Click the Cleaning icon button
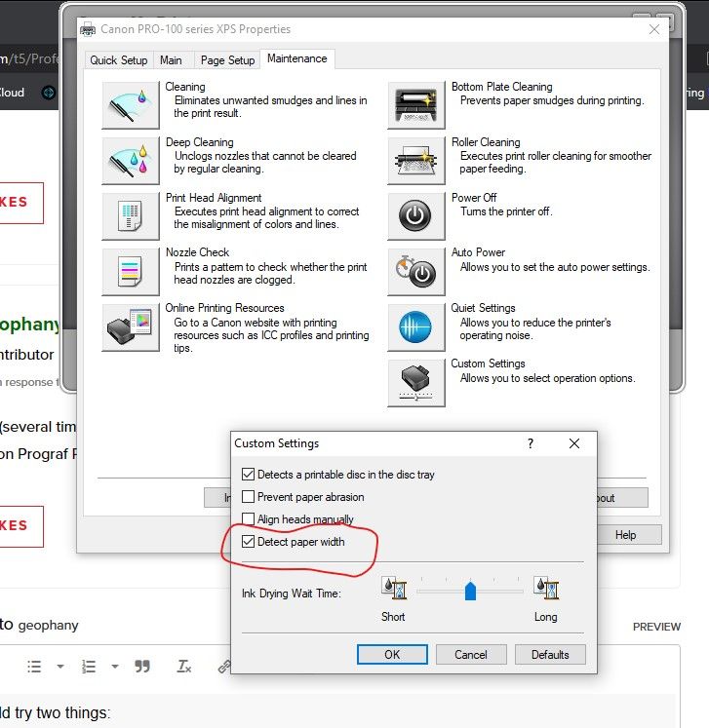This screenshot has width=709, height=728. [x=131, y=105]
